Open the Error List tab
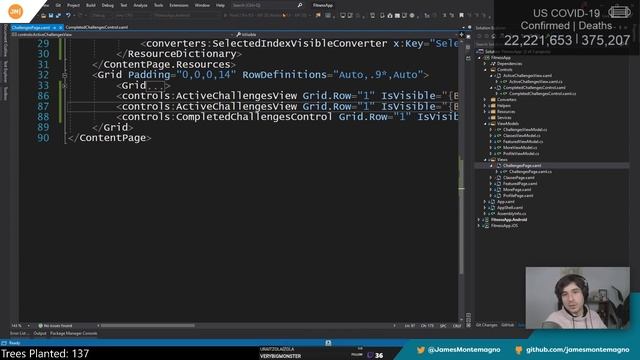Image resolution: width=640 pixels, height=360 pixels. [x=19, y=333]
